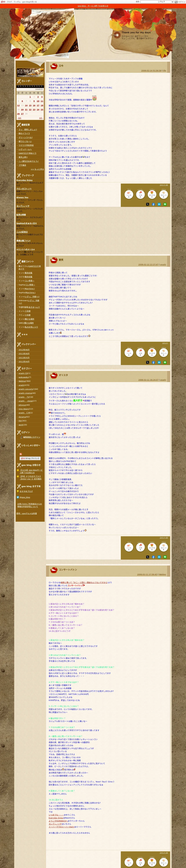This screenshot has height=868, width=186.
Task: Open the ★ミントへのメール★ bookmark
Action: click(26, 249)
